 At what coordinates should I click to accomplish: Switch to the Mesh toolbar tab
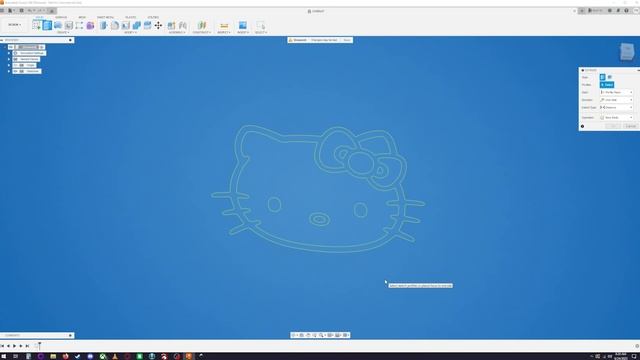pyautogui.click(x=82, y=17)
